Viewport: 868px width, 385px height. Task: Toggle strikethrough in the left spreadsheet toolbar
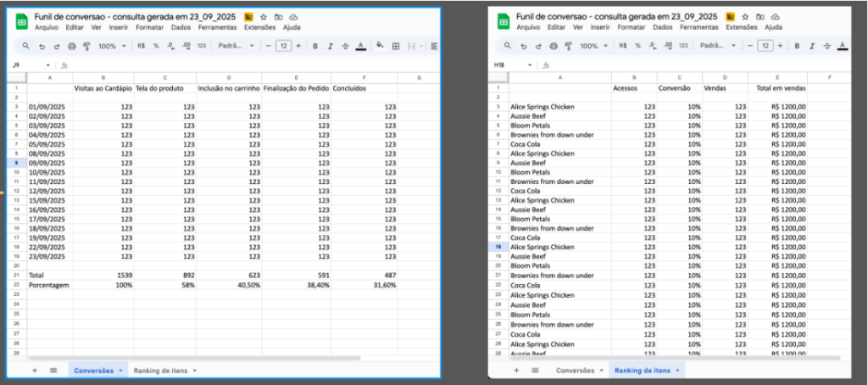click(x=345, y=46)
